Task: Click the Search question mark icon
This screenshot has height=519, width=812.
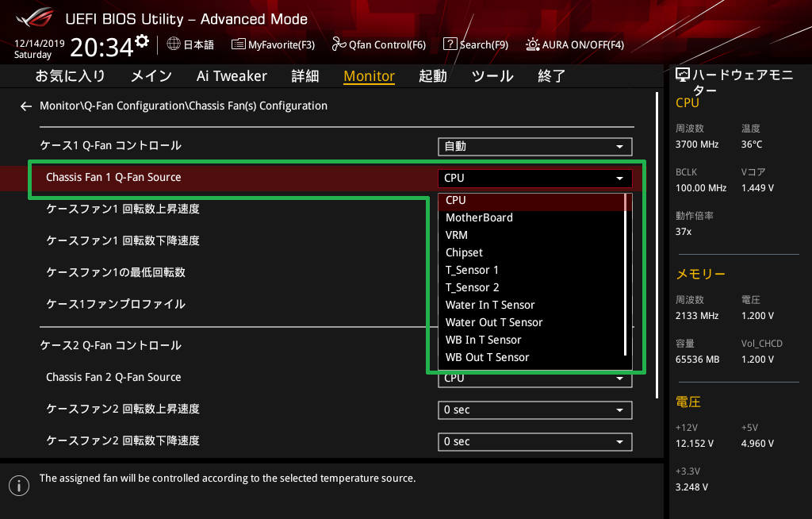Action: click(450, 44)
